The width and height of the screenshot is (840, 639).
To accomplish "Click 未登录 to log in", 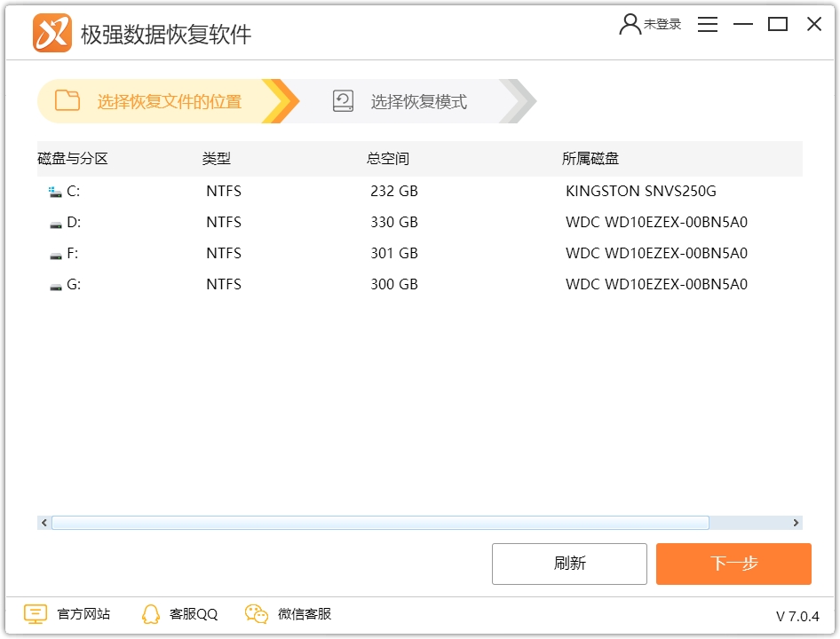I will pos(662,24).
